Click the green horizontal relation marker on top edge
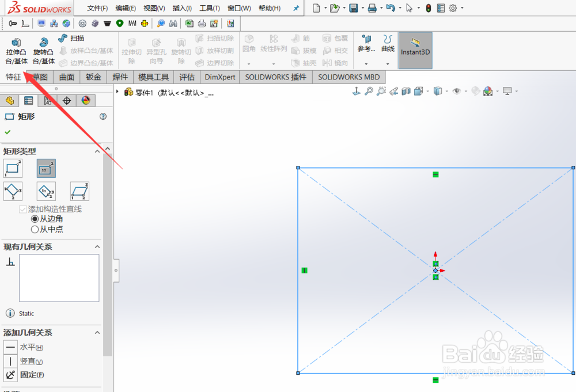This screenshot has width=576, height=392. (435, 175)
